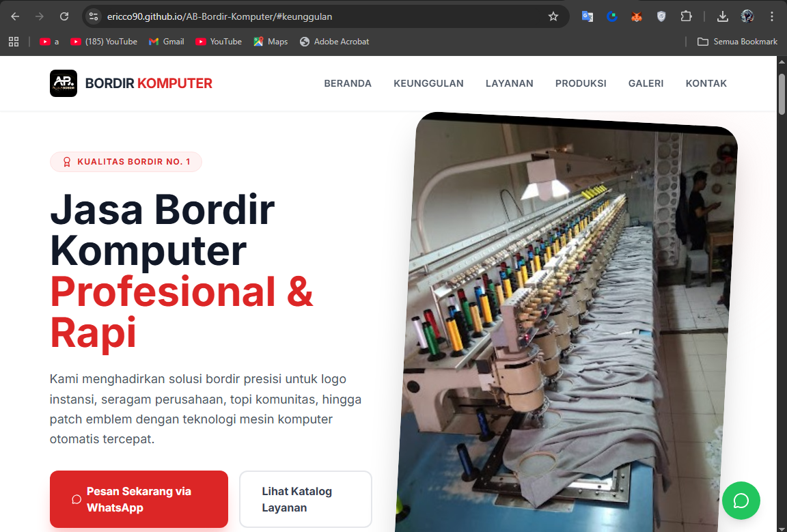Click the tab search grid icon
The image size is (787, 532).
tap(14, 41)
